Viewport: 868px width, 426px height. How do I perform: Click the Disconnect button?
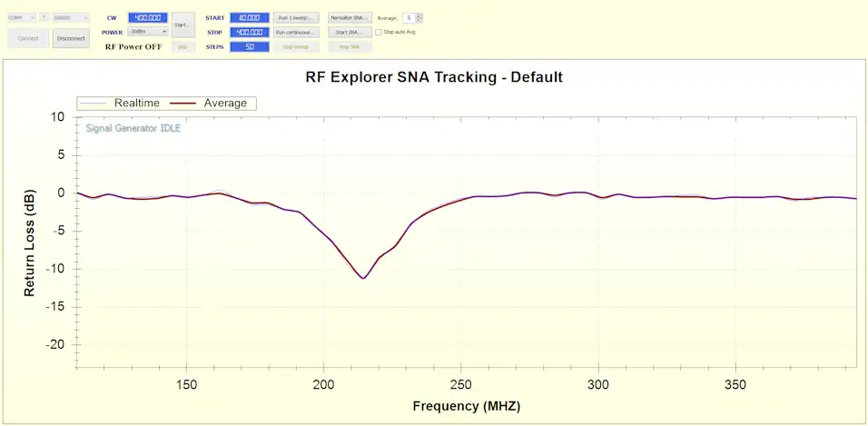pos(71,38)
